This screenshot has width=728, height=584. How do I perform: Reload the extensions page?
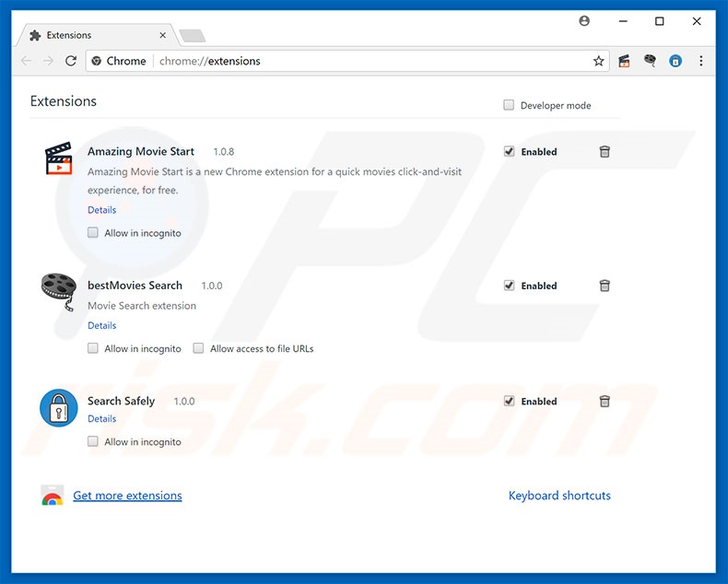(71, 61)
